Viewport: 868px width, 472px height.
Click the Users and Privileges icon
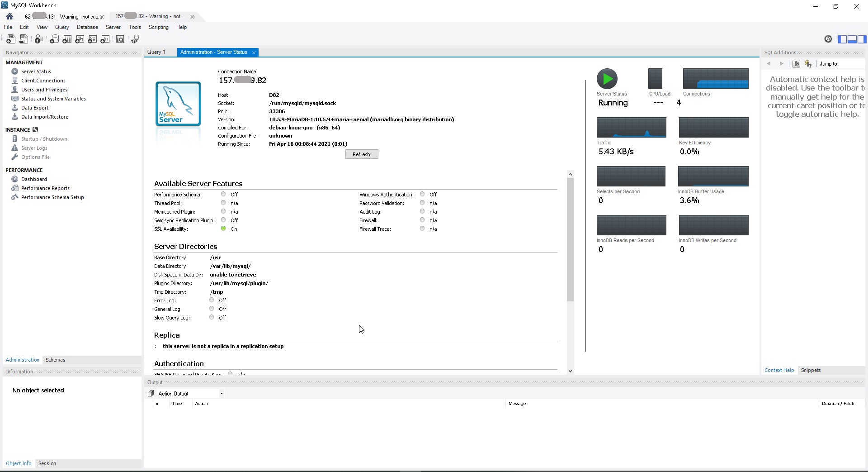coord(15,90)
